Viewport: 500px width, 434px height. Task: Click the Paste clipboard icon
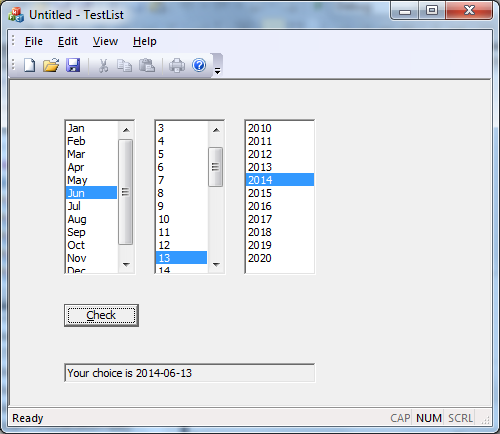pyautogui.click(x=147, y=65)
